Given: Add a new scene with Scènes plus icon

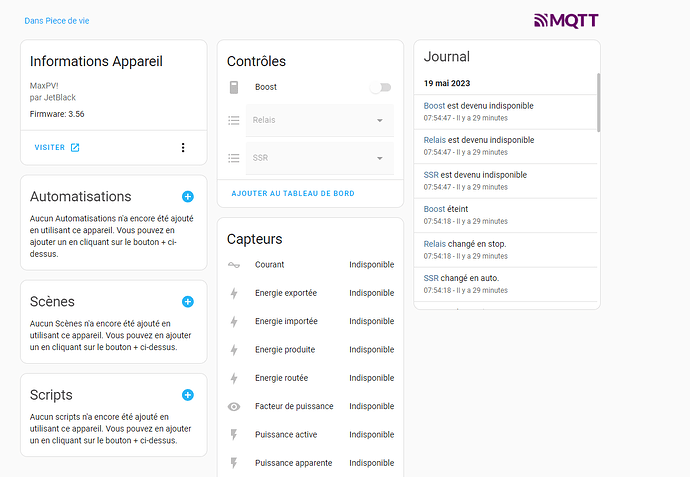Looking at the screenshot, I should [x=188, y=301].
